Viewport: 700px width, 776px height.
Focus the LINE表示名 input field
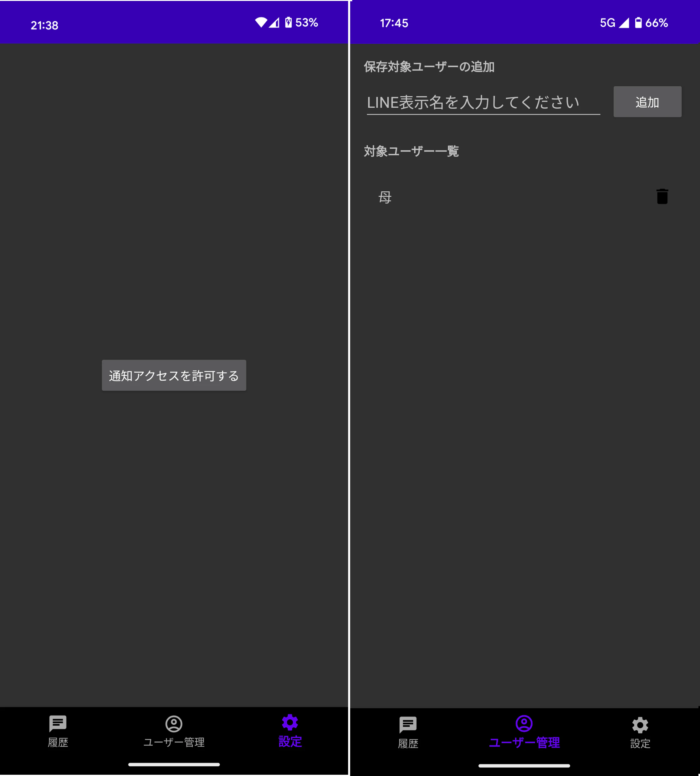(483, 102)
